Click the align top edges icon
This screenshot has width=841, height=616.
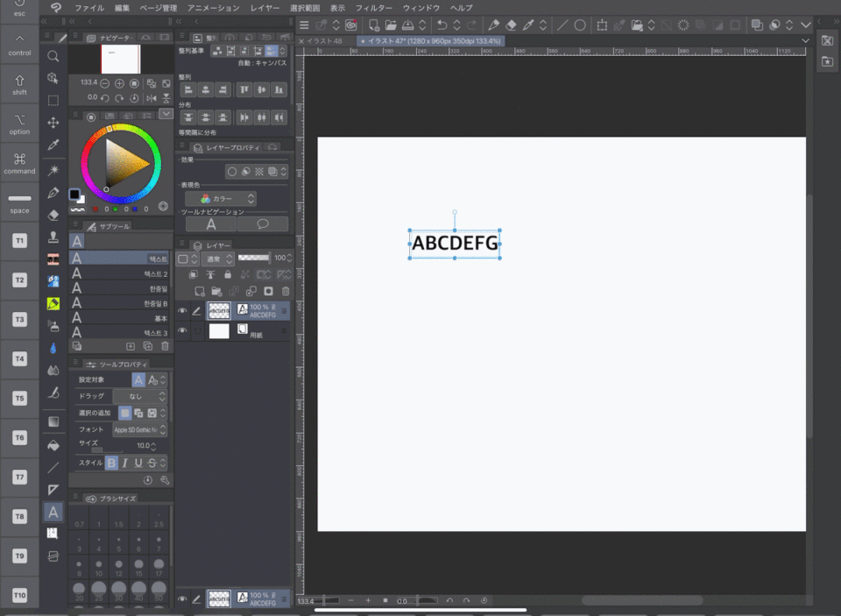[x=244, y=89]
